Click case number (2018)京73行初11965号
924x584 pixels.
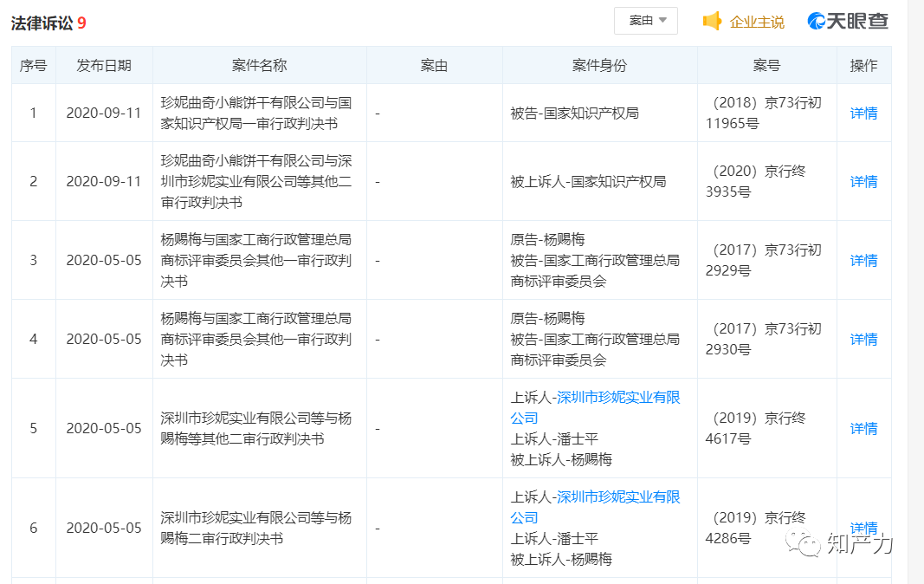[763, 114]
